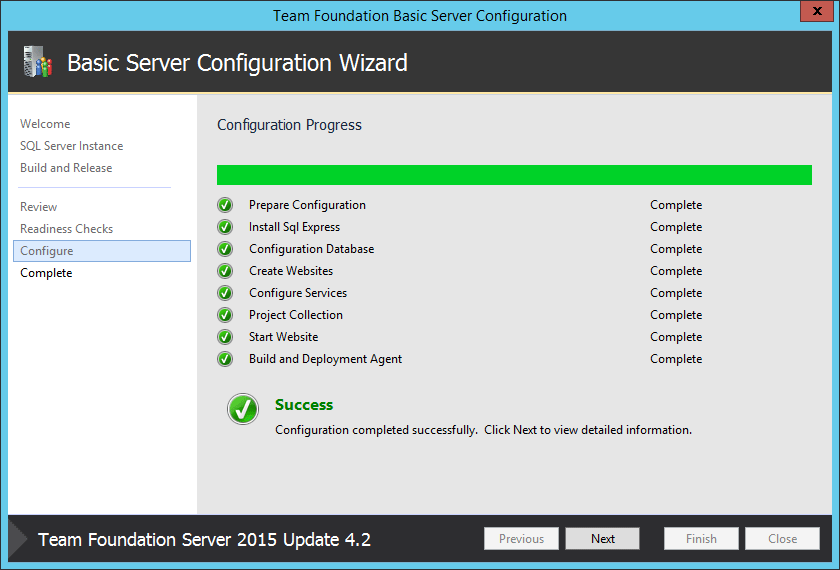
Task: Click the Start Website checkmark icon
Action: coord(224,337)
